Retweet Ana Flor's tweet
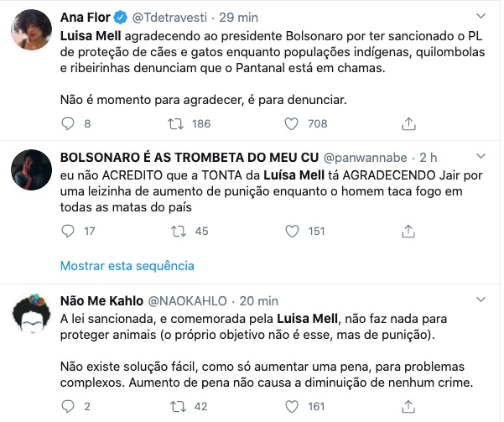Image resolution: width=504 pixels, height=422 pixels. (x=176, y=124)
